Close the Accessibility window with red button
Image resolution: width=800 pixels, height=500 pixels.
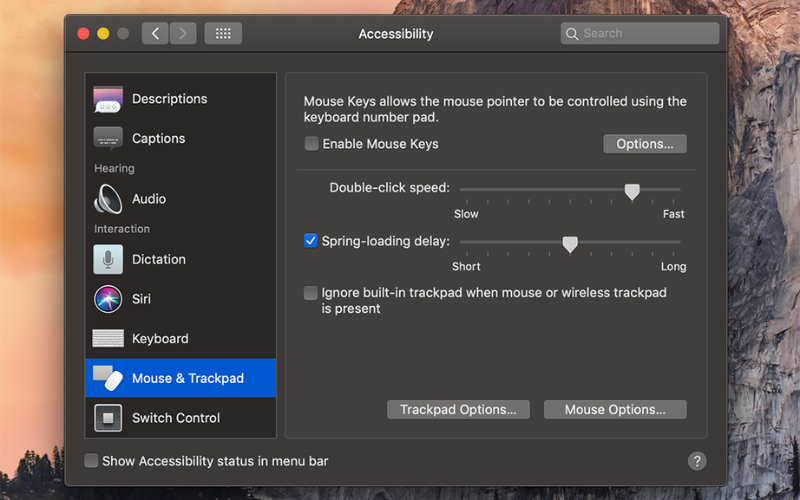tap(83, 34)
